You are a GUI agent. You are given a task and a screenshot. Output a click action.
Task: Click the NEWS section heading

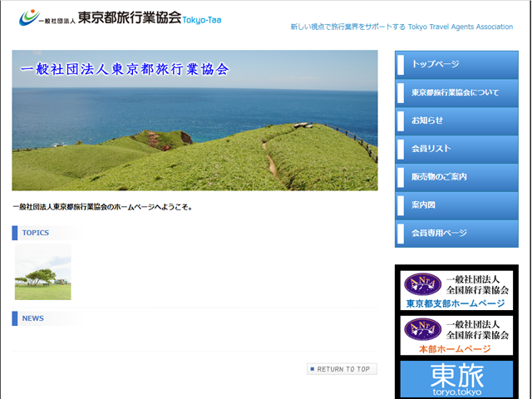click(33, 318)
